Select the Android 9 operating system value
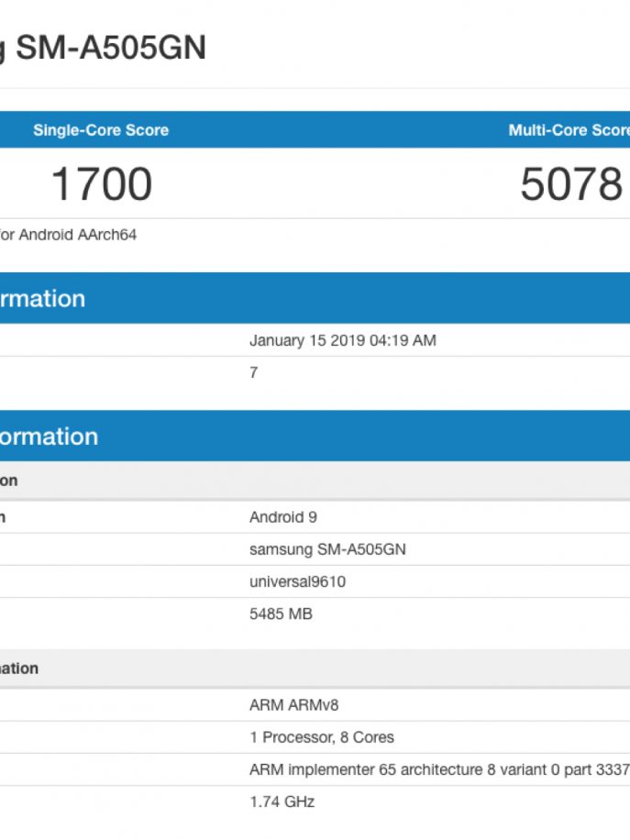This screenshot has width=630, height=840. tap(282, 517)
